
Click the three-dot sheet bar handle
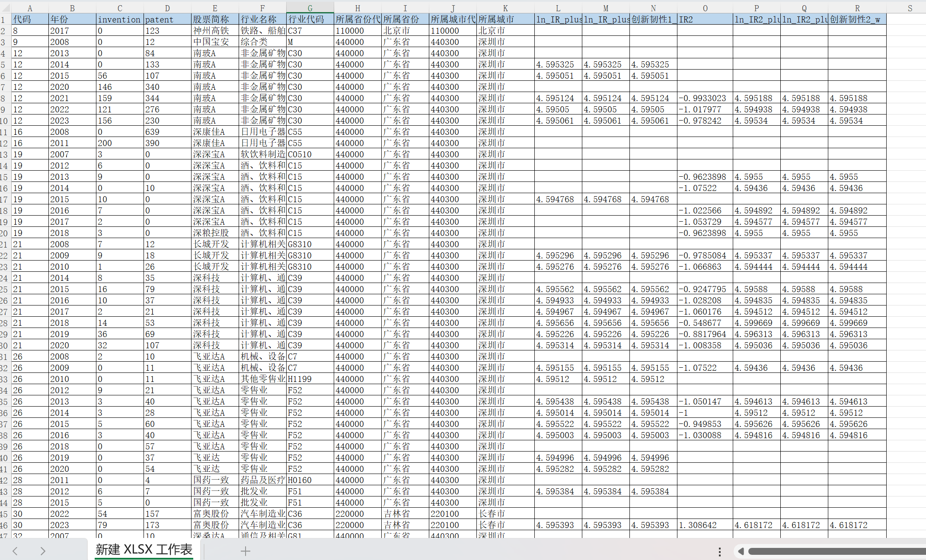pyautogui.click(x=719, y=551)
